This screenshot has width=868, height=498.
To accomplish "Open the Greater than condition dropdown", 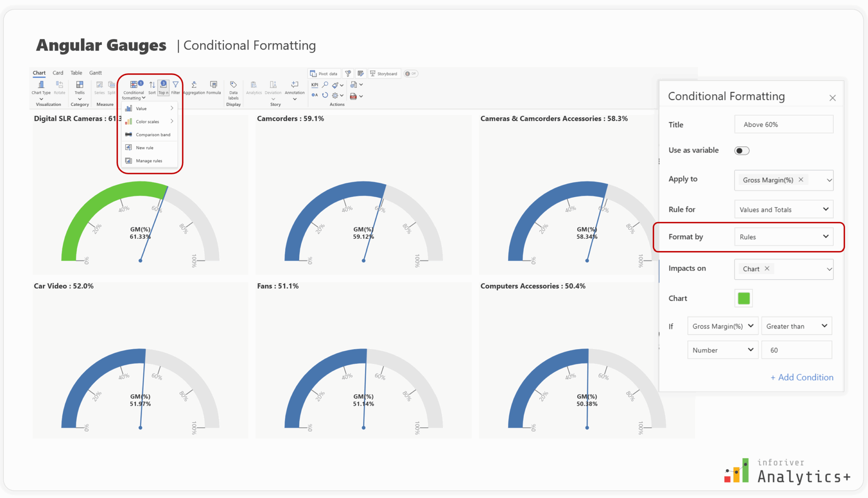I will pos(796,326).
